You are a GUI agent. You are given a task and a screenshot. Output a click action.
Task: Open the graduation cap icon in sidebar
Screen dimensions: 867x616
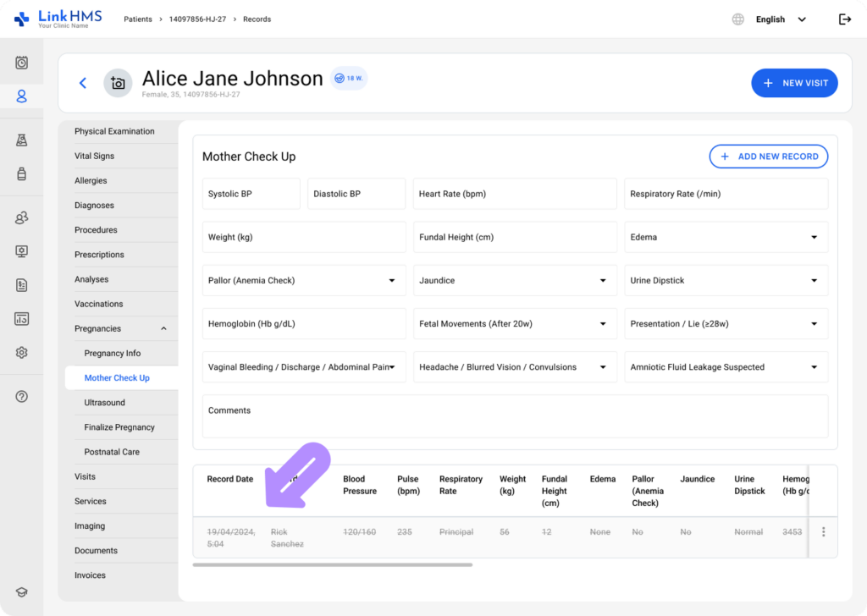[21, 592]
